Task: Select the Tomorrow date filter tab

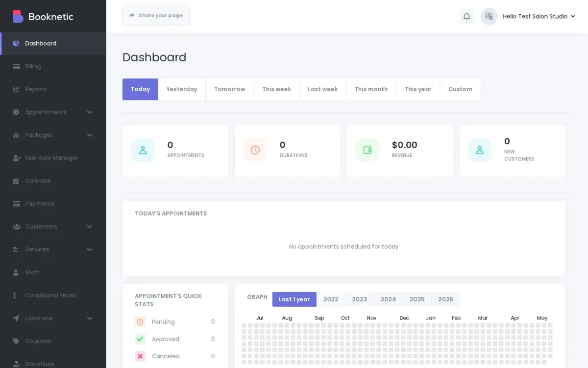Action: click(230, 89)
